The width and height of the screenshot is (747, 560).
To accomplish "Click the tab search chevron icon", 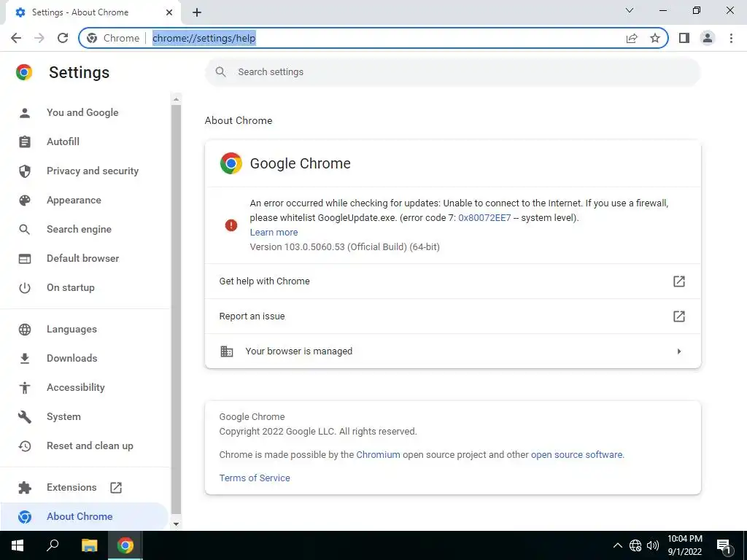I will pos(630,10).
